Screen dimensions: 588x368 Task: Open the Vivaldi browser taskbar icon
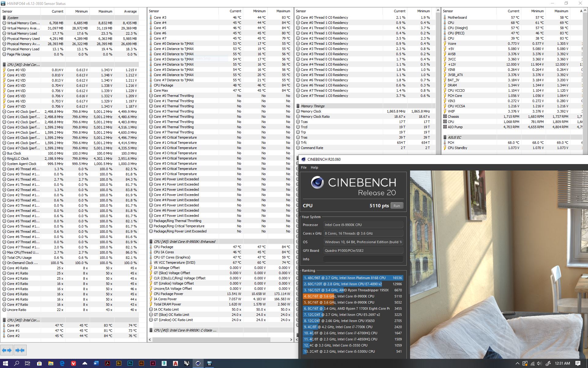coord(73,363)
